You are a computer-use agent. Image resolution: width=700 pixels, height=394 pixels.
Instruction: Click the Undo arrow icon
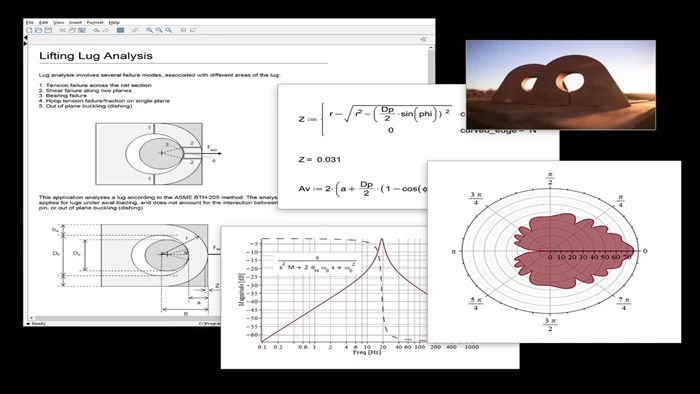point(96,30)
